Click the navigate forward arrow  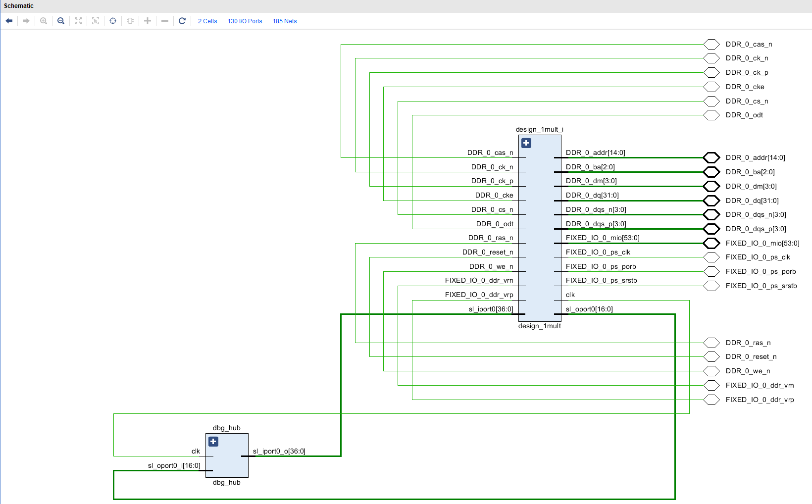click(x=26, y=21)
